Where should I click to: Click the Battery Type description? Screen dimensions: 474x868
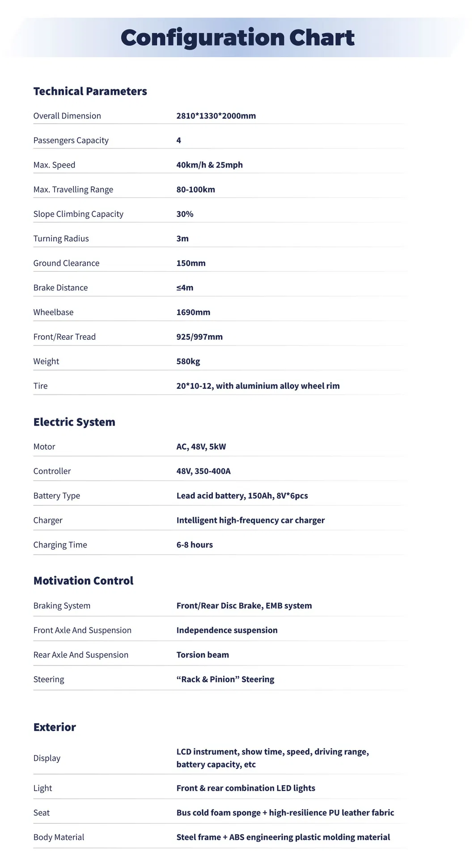click(242, 496)
